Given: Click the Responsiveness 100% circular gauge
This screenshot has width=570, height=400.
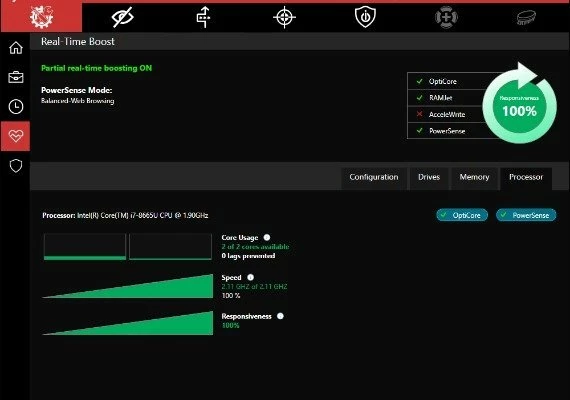Looking at the screenshot, I should pos(519,106).
